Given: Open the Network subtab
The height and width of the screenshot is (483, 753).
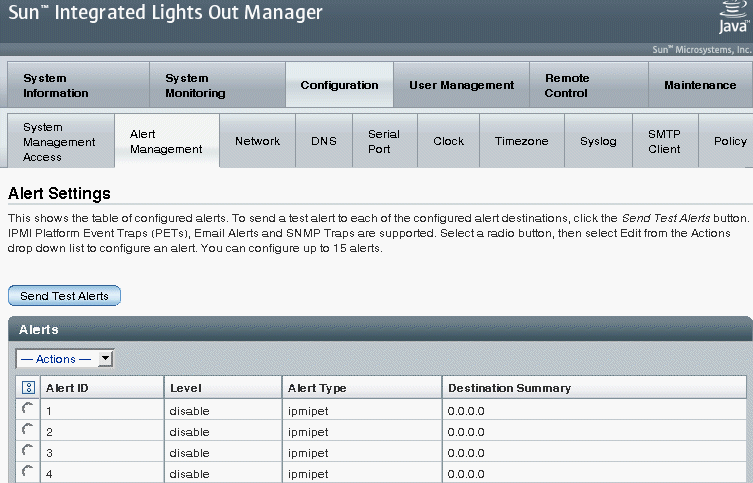Looking at the screenshot, I should [257, 141].
